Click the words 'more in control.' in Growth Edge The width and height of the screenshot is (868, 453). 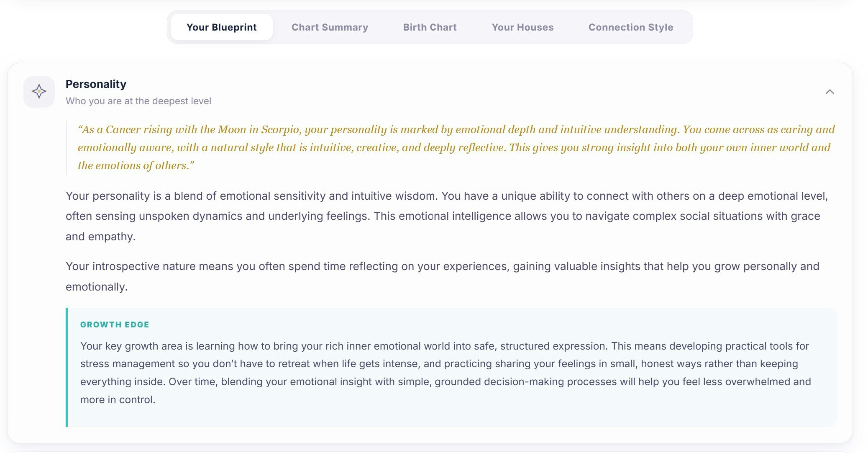click(x=118, y=400)
